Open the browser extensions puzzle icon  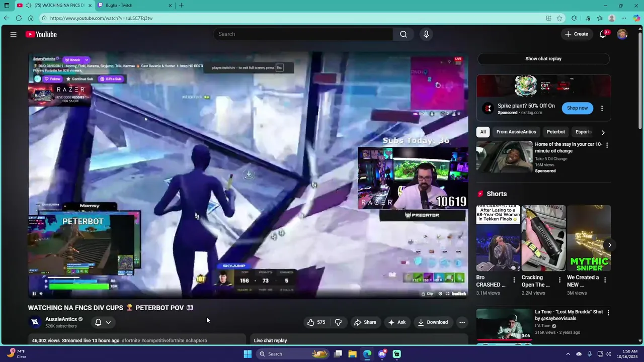click(574, 18)
